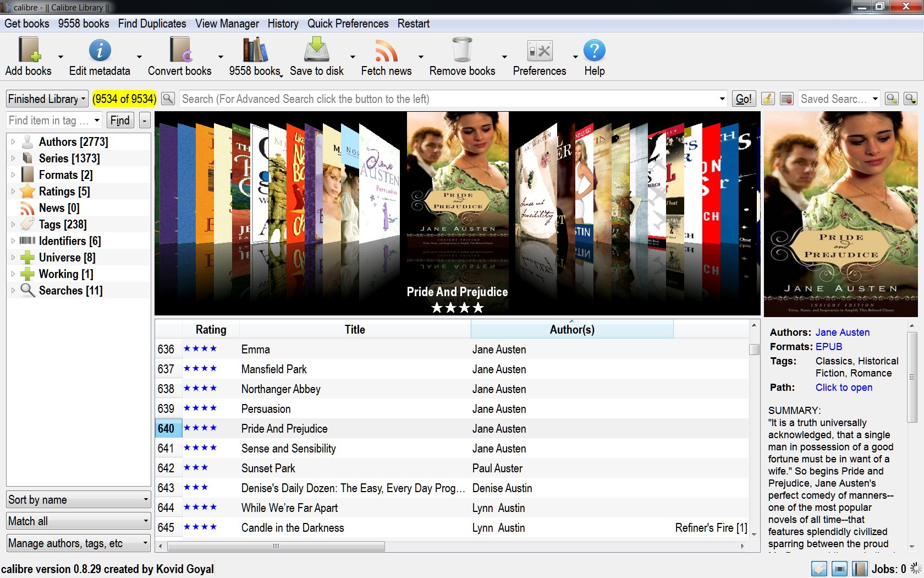Open the Convert books dropdown arrow
The image size is (924, 578).
click(221, 56)
